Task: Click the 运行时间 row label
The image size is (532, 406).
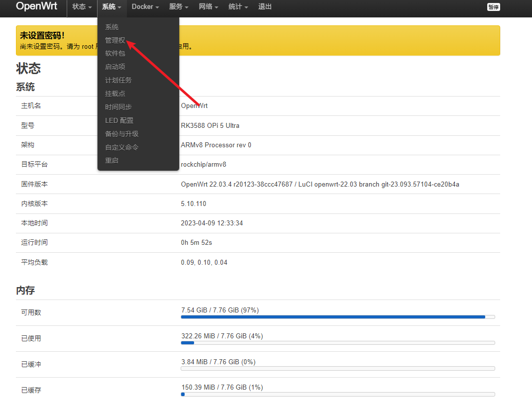Action: tap(34, 242)
